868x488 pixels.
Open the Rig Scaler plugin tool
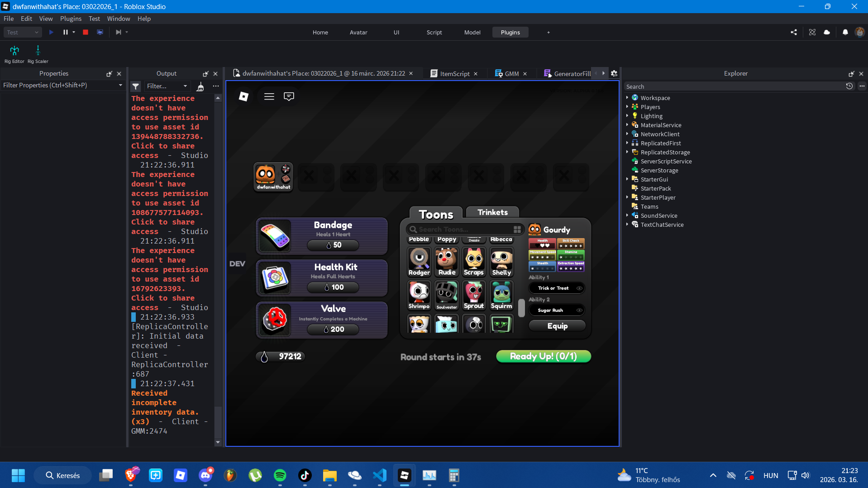38,53
